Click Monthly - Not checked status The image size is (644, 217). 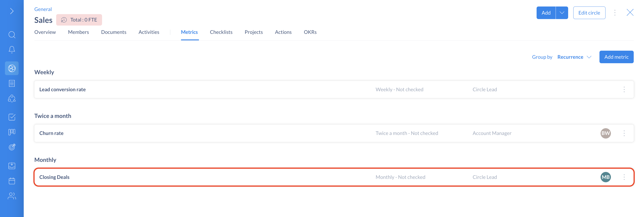(x=400, y=177)
